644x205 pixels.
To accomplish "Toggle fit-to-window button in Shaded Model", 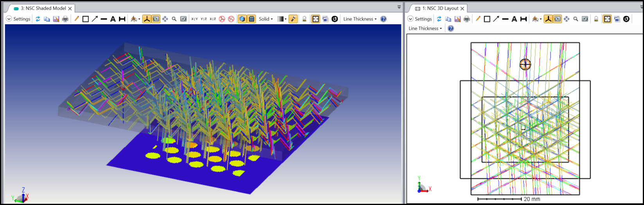I will (x=315, y=19).
